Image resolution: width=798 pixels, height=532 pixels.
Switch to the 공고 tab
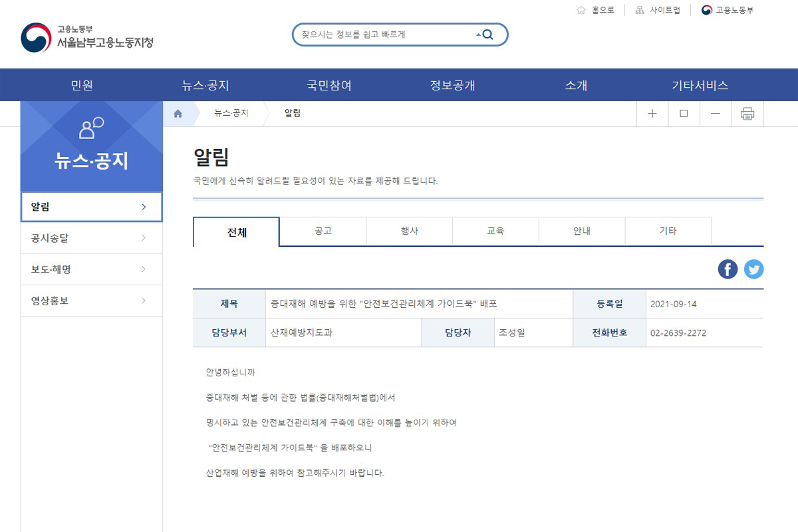pos(323,231)
